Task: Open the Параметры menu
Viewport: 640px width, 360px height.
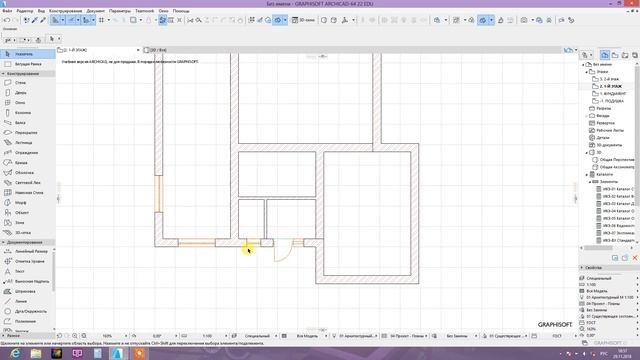Action: [x=120, y=11]
